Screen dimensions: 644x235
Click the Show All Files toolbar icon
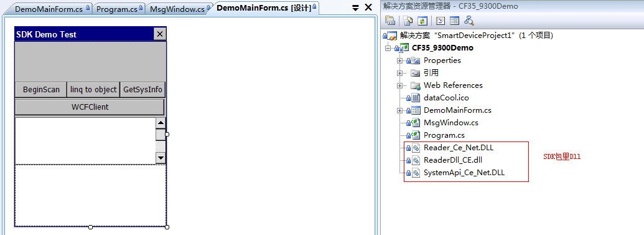coord(408,21)
